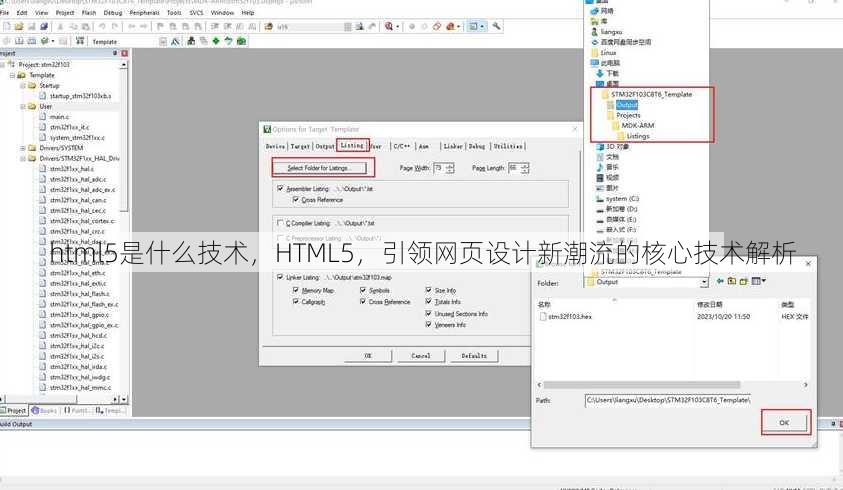Click the Save toolbar icon

pyautogui.click(x=31, y=26)
